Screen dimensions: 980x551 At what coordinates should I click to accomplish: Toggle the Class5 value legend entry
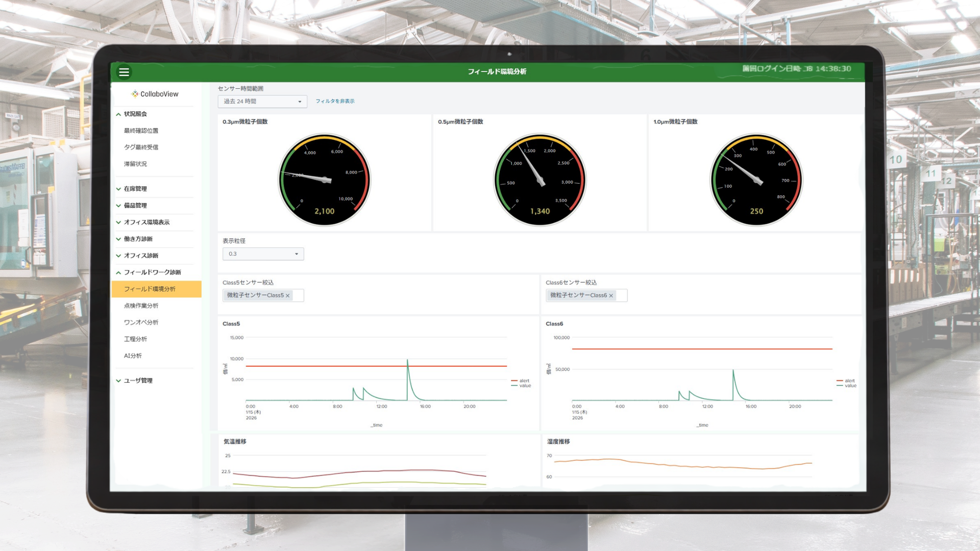point(525,386)
